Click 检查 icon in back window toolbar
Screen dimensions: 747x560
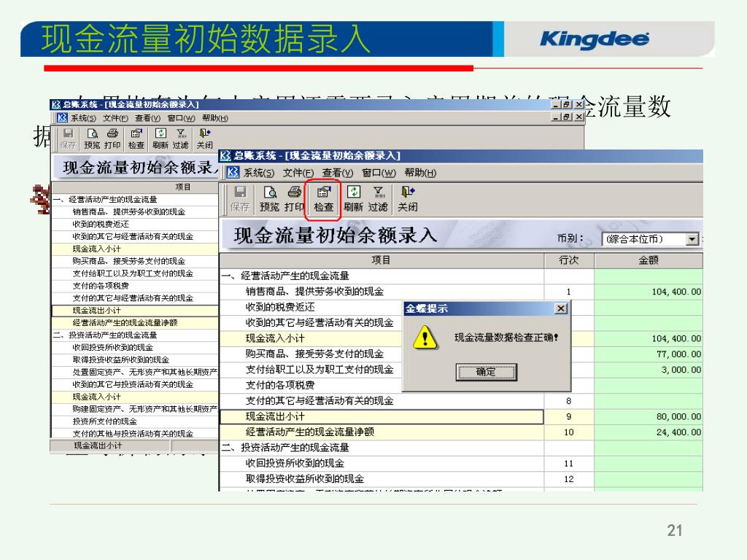pos(136,139)
